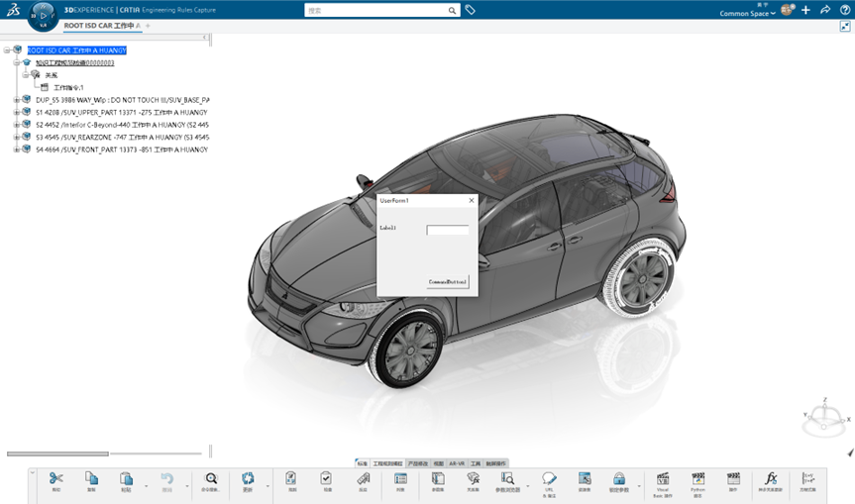Viewport: 855px width, 504px height.
Task: Switch to the 产品修改 tab
Action: click(418, 463)
